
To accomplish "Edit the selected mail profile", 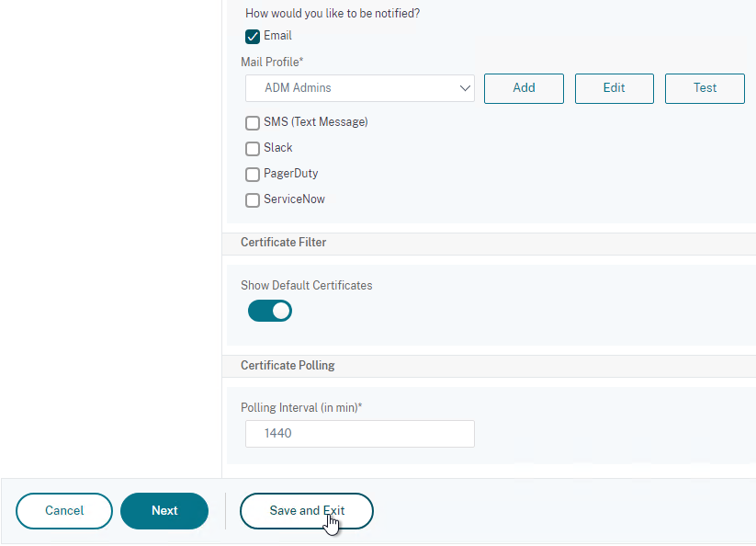I will pos(615,88).
